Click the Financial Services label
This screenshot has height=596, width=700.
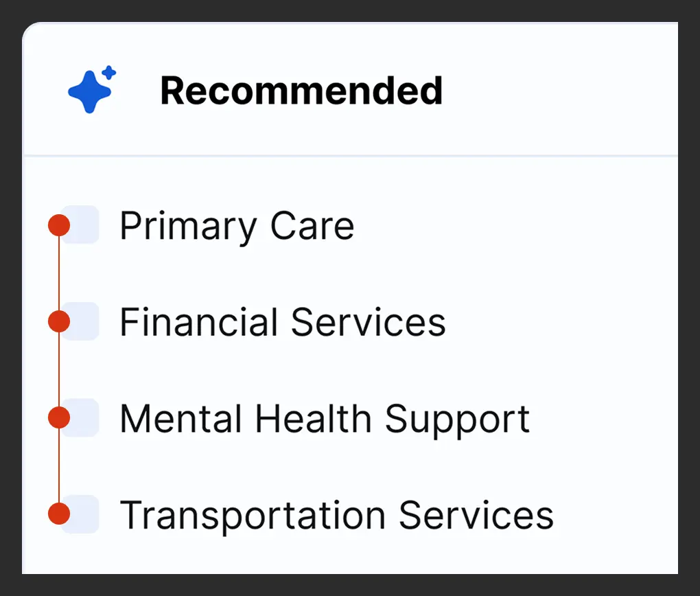(x=283, y=321)
